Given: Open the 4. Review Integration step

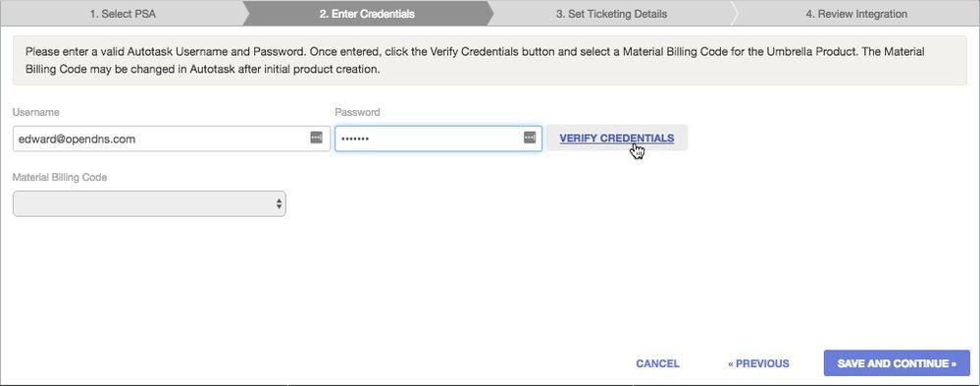Looking at the screenshot, I should point(856,14).
